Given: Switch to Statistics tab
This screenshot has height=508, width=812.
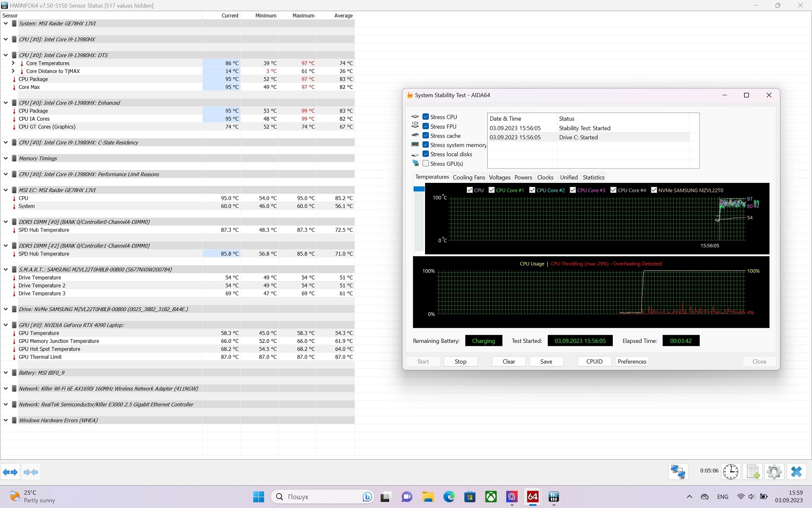Looking at the screenshot, I should (x=593, y=177).
